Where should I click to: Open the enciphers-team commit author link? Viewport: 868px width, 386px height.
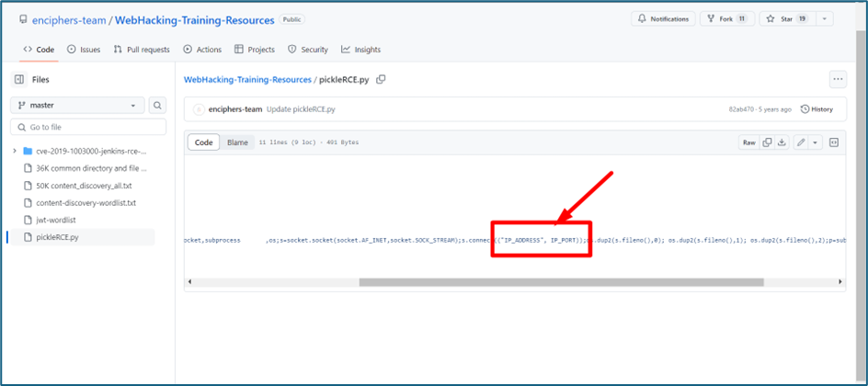pos(235,109)
